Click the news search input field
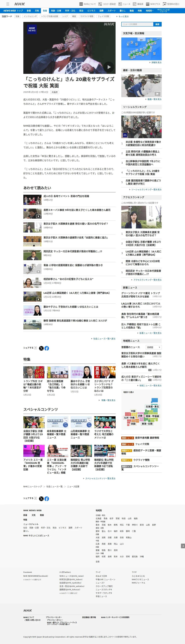 [x=137, y=24]
